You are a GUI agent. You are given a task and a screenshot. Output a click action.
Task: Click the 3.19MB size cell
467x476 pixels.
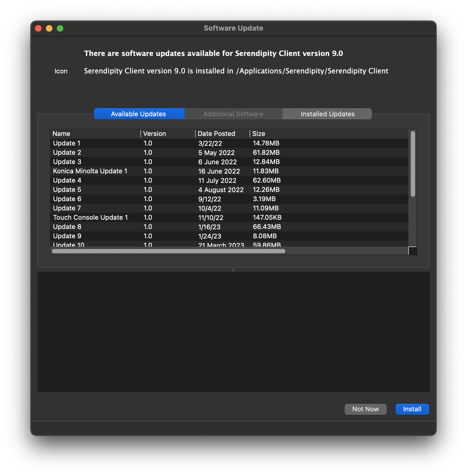click(x=264, y=199)
